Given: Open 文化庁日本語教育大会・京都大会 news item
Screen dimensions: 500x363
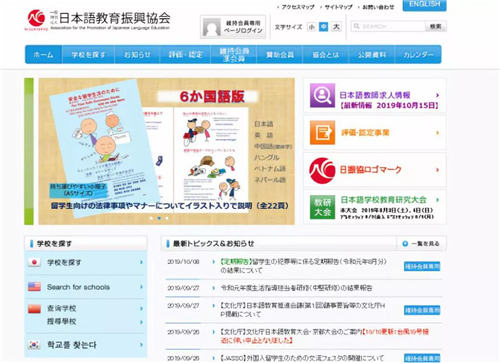Looking at the screenshot, I should (325, 336).
